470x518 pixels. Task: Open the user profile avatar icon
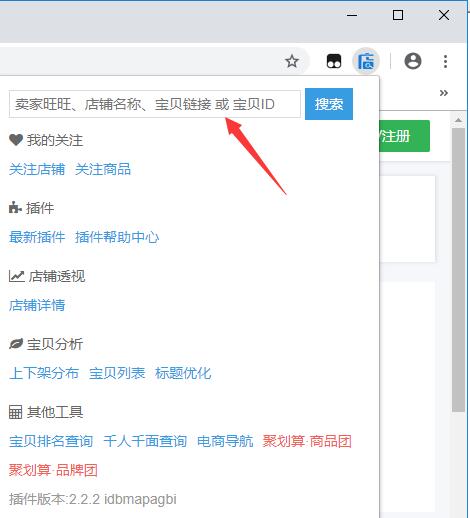[413, 61]
